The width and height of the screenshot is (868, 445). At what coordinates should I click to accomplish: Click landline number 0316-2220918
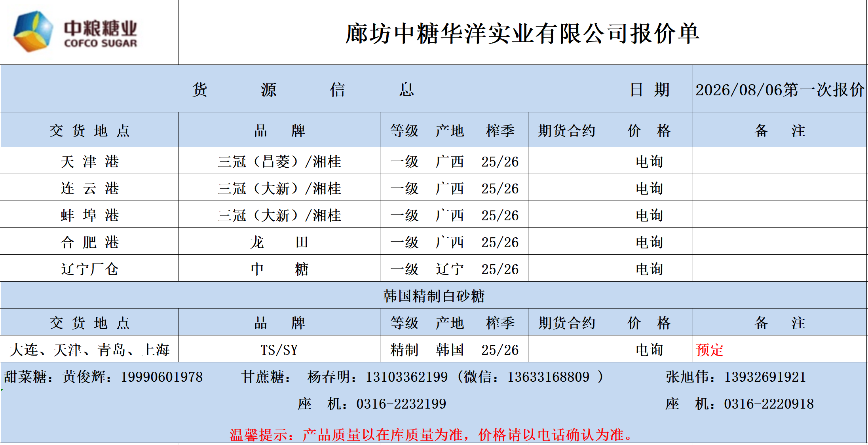click(769, 403)
